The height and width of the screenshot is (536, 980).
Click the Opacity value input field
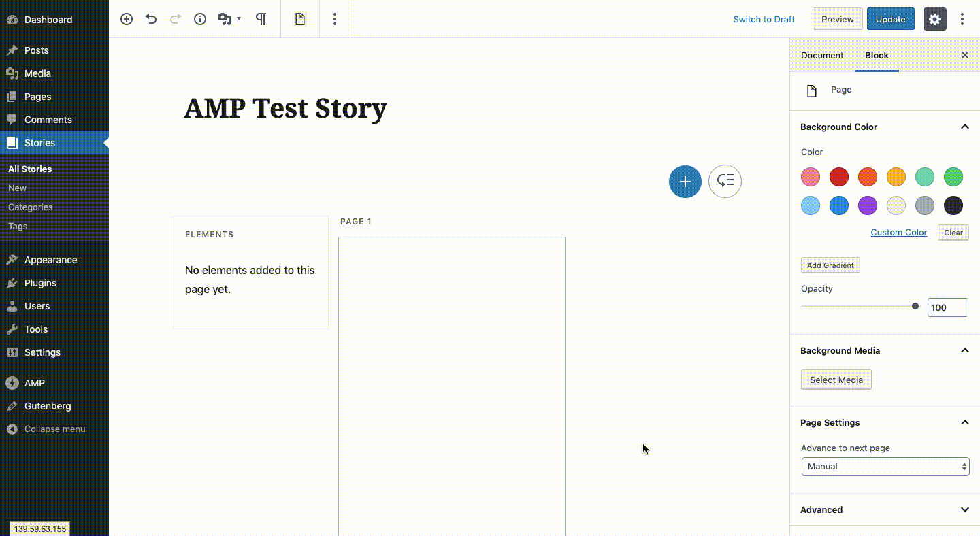(x=947, y=307)
